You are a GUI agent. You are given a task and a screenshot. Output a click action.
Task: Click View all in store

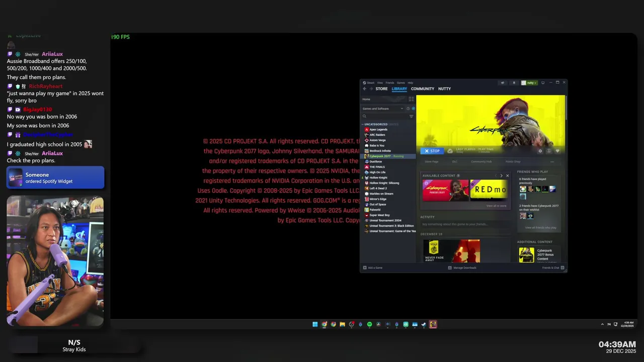pos(496,206)
